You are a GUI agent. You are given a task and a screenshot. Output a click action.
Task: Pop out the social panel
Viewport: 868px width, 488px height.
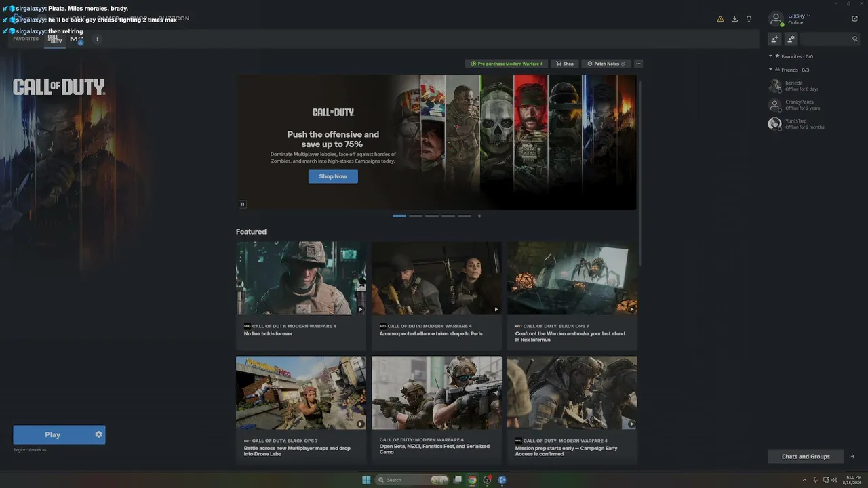(854, 19)
